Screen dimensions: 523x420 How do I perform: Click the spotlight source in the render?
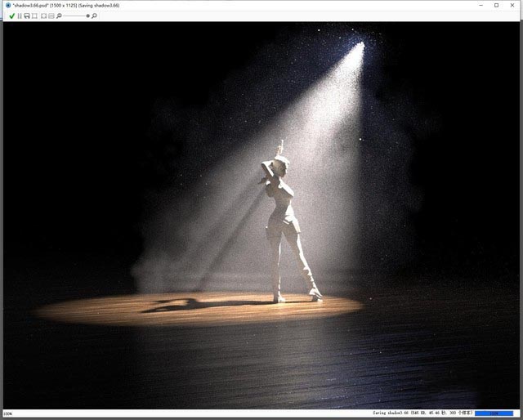[358, 47]
